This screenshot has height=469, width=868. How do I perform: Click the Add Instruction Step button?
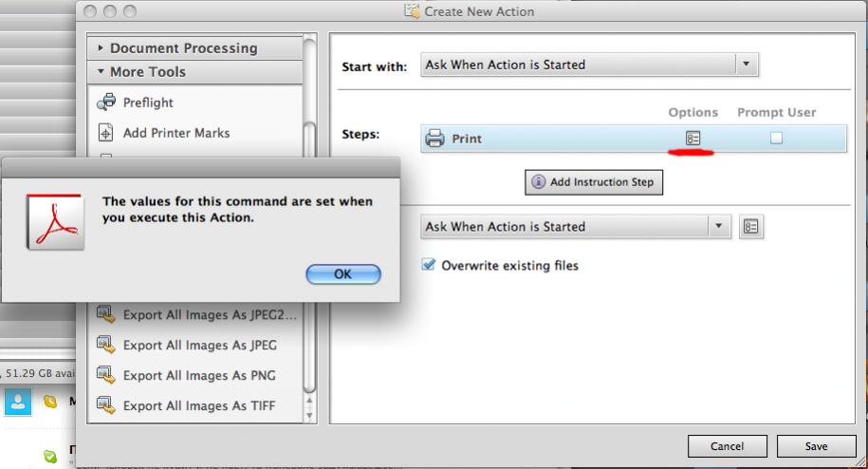point(594,182)
